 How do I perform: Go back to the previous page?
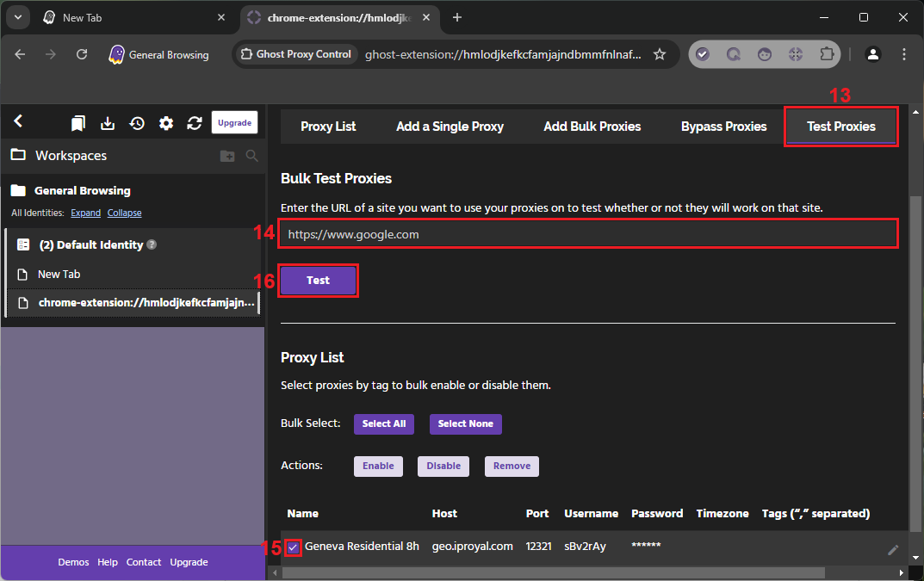pyautogui.click(x=20, y=54)
